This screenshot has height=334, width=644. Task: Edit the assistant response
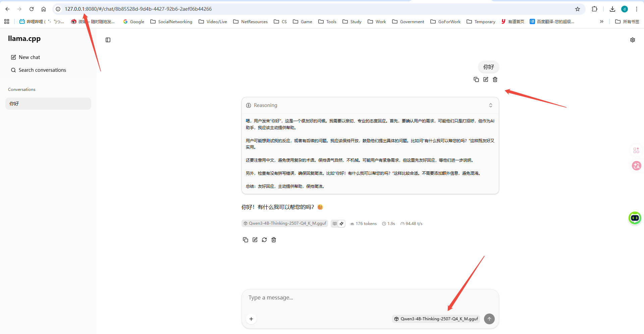click(255, 240)
